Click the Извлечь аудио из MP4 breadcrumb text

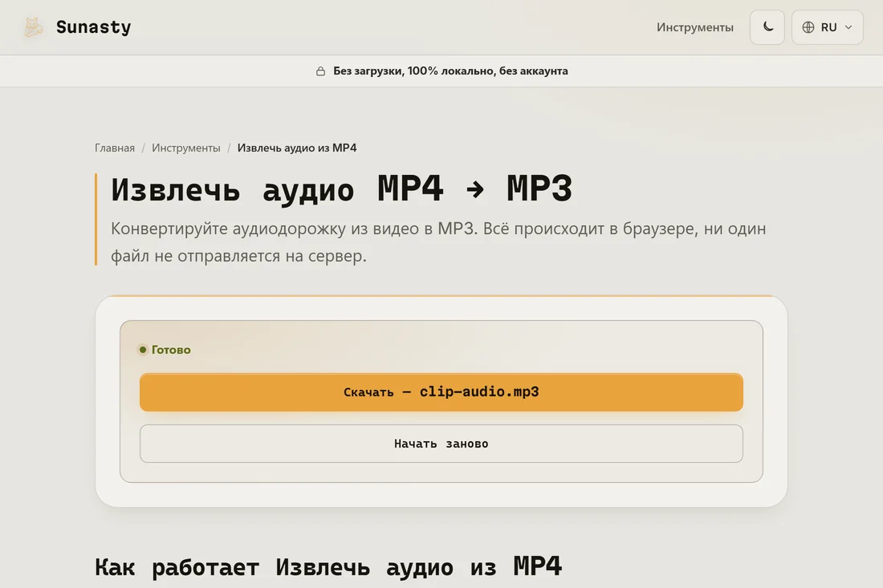tap(297, 148)
